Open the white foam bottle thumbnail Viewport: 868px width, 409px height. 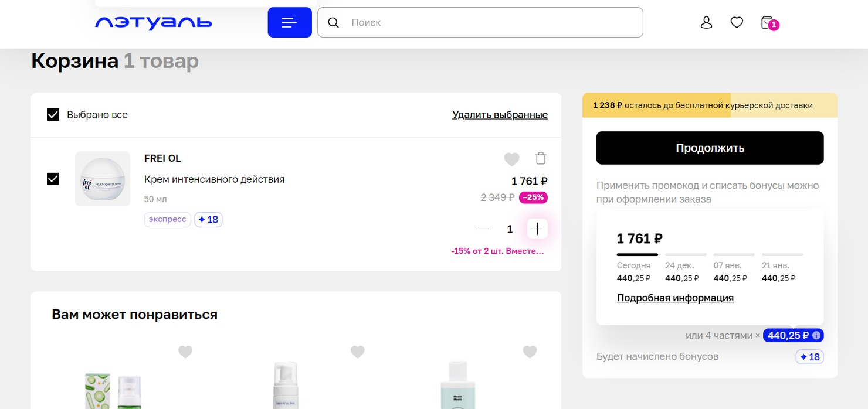[286, 386]
